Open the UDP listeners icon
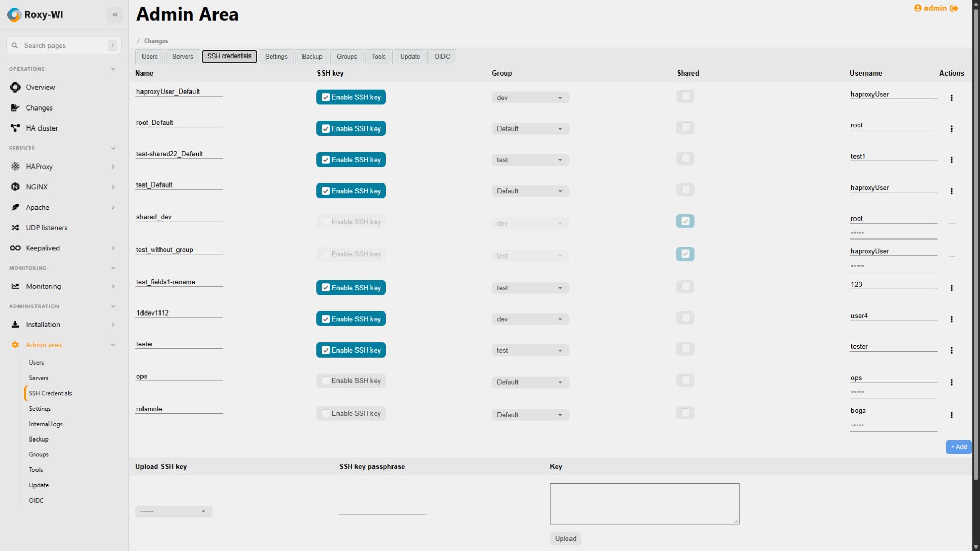 (x=15, y=228)
